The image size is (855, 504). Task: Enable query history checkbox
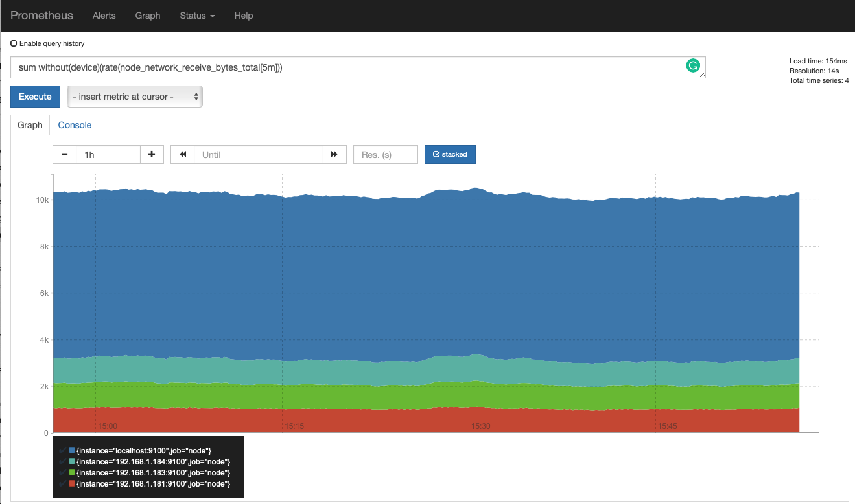[x=14, y=44]
